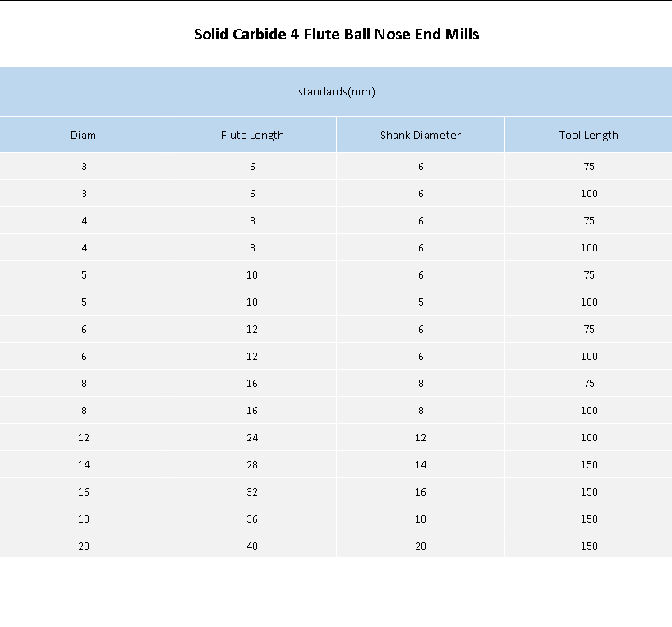Image resolution: width=672 pixels, height=627 pixels.
Task: Select the Flute Length cell showing 32
Action: tap(252, 491)
